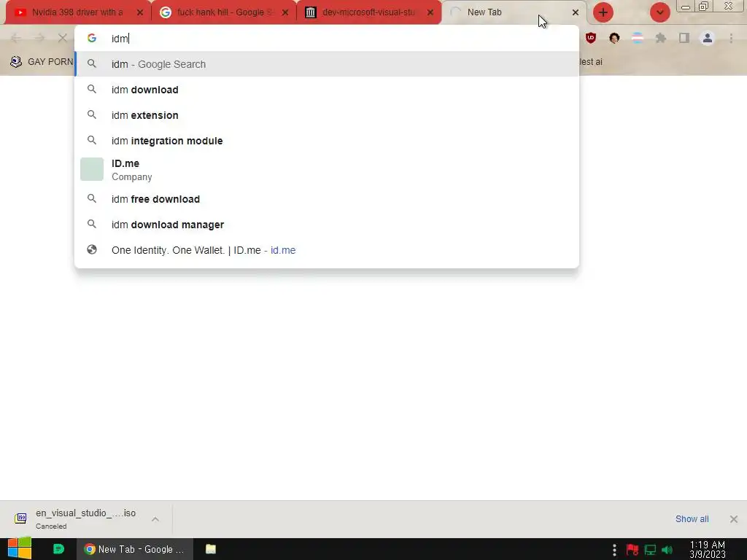Show hidden tray icons via the dots
This screenshot has height=560, width=747.
[x=614, y=550]
